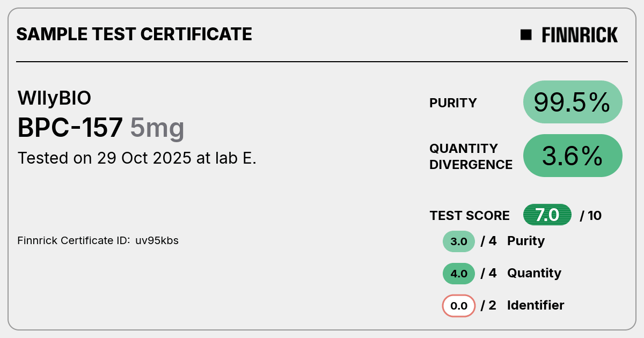Click the QUANTITY DIVERGENCE label
The image size is (644, 338).
click(x=471, y=157)
